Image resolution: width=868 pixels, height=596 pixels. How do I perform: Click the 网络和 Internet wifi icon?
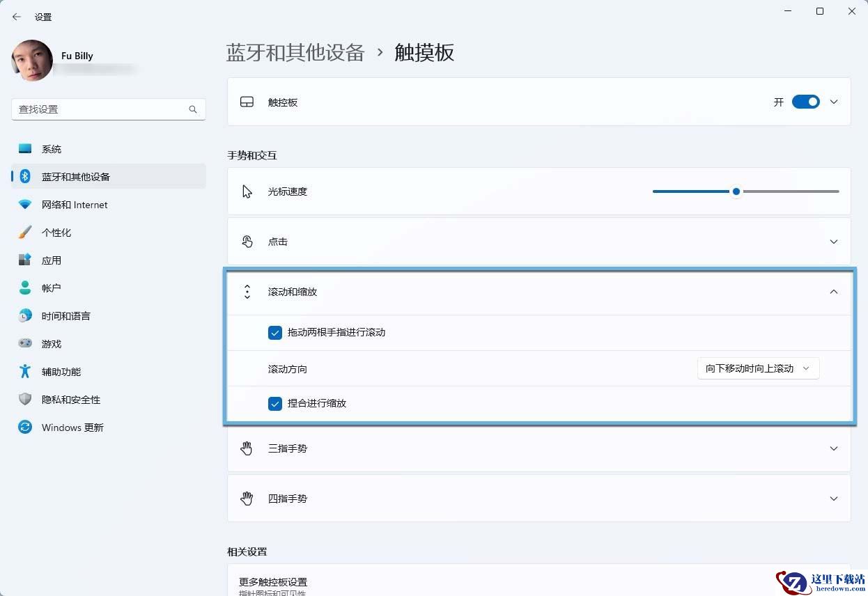[x=25, y=205]
